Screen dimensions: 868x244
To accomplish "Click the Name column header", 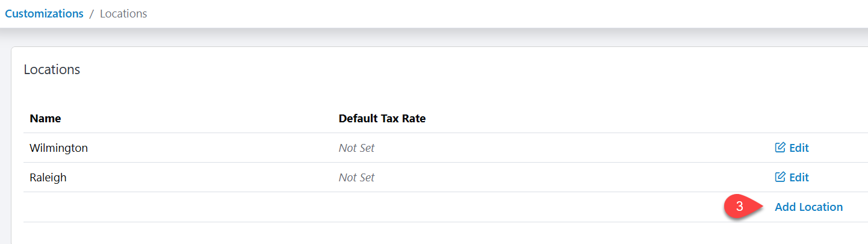I will (x=45, y=119).
